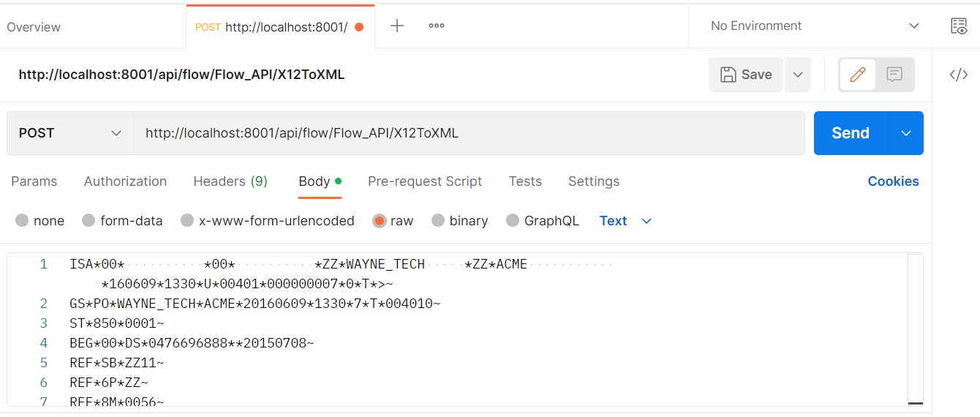This screenshot has height=417, width=980.
Task: Select the form-data body type
Action: [88, 221]
